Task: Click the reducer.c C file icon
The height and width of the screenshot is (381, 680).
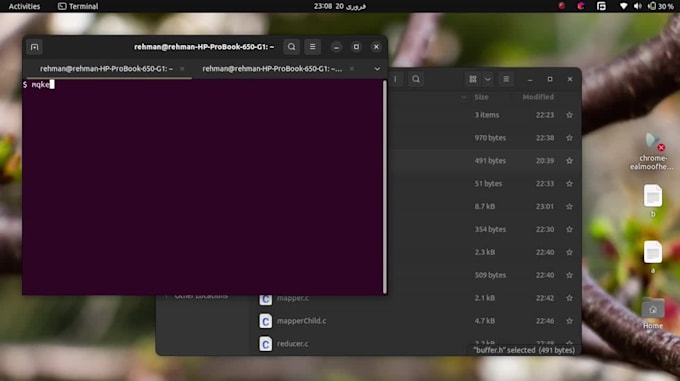Action: click(265, 344)
